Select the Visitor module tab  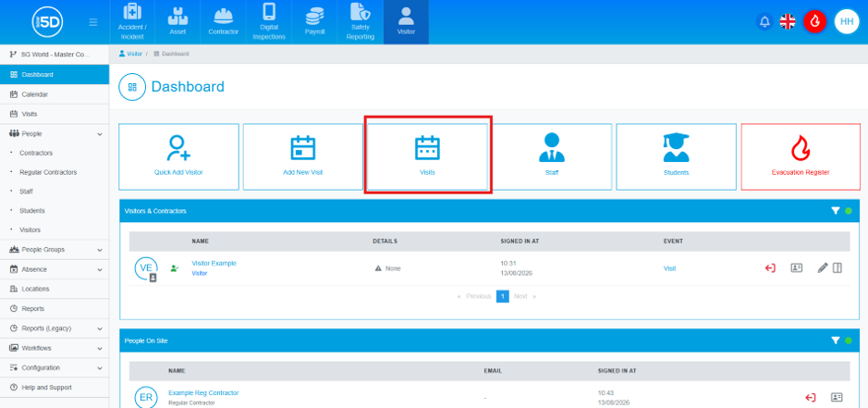tap(406, 22)
